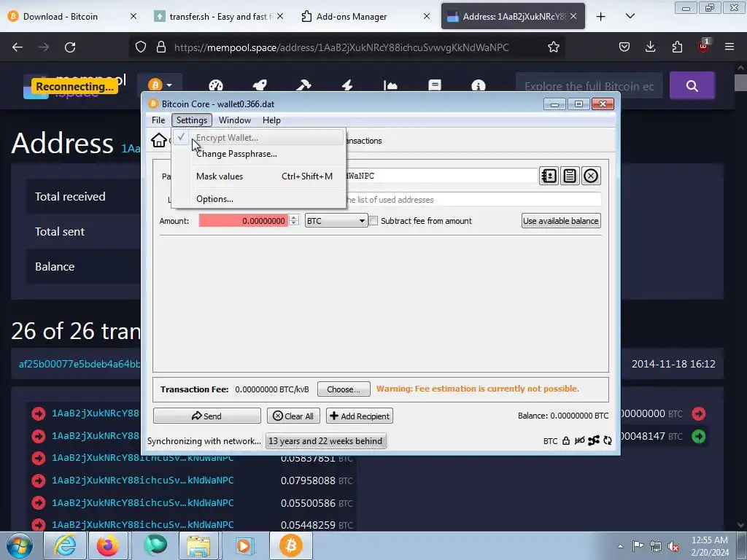
Task: Show hidden system tray icons arrow
Action: pyautogui.click(x=620, y=546)
